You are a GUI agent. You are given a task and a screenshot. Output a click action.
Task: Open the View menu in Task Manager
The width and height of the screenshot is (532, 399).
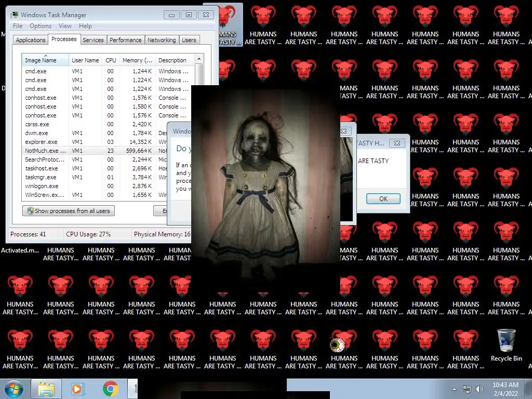[65, 26]
